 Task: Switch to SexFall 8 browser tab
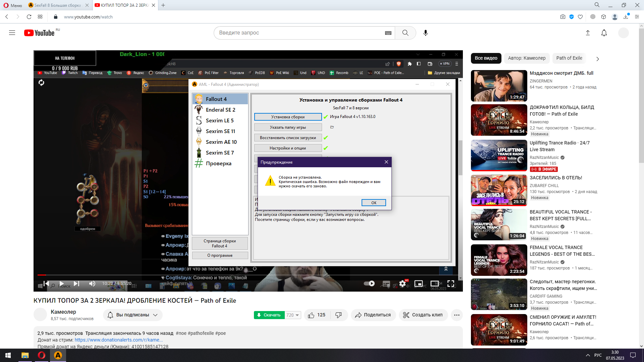click(x=57, y=5)
